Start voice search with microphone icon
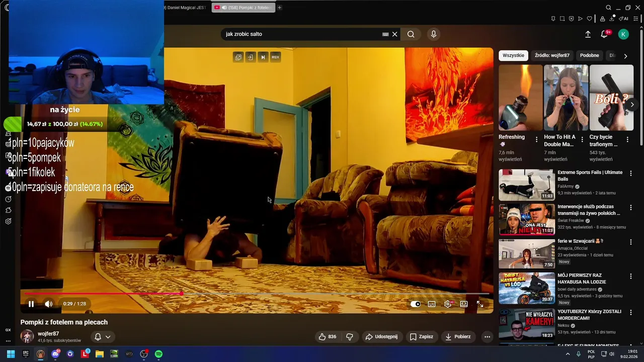644x362 pixels. click(434, 34)
